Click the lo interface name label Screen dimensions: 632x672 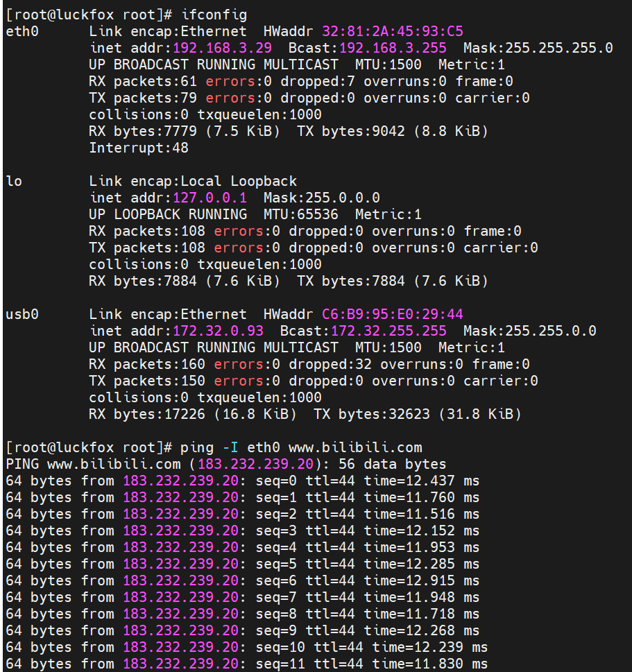tap(14, 181)
